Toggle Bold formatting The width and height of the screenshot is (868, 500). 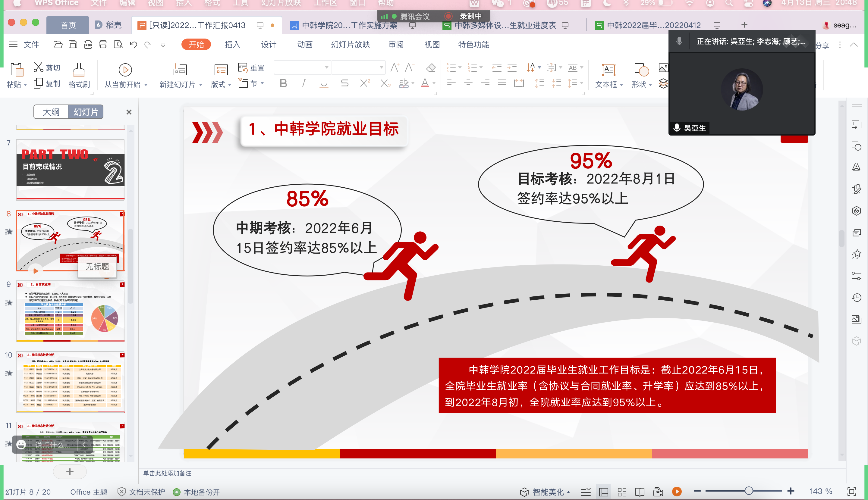[283, 83]
